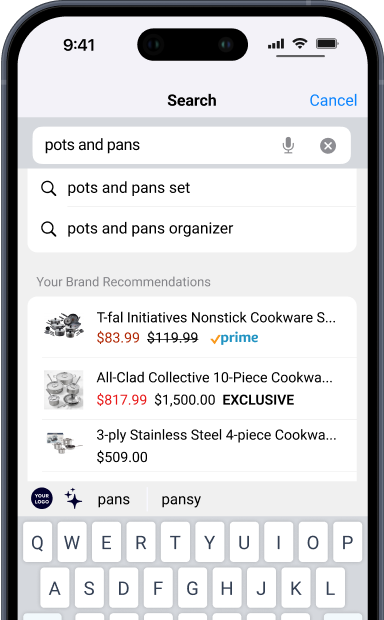This screenshot has width=384, height=620.
Task: Tap the battery status icon
Action: (327, 43)
